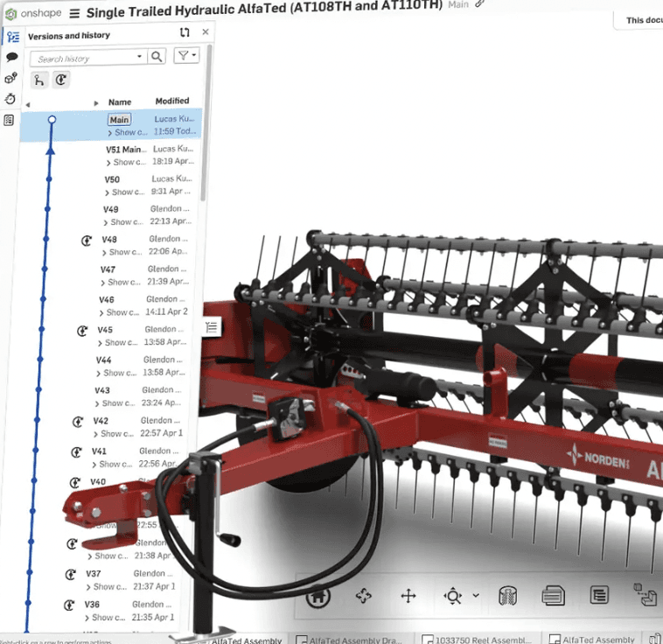Screen dimensions: 663x644
Task: Click the explode view arrows icon
Action: point(363,596)
